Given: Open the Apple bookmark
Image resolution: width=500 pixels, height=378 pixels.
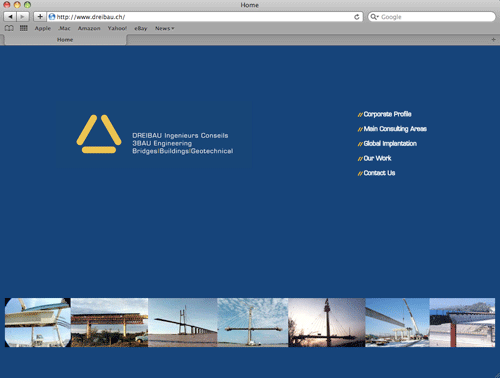Looking at the screenshot, I should pyautogui.click(x=43, y=28).
